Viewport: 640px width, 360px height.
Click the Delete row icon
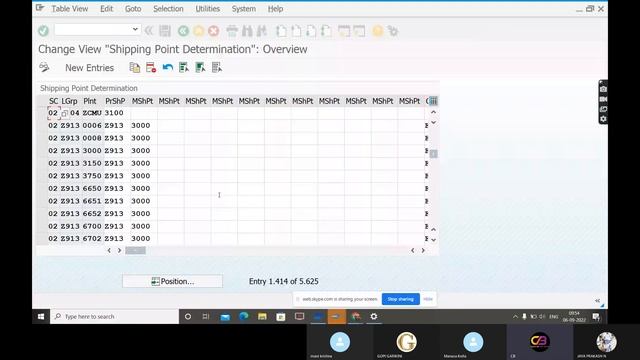[151, 67]
